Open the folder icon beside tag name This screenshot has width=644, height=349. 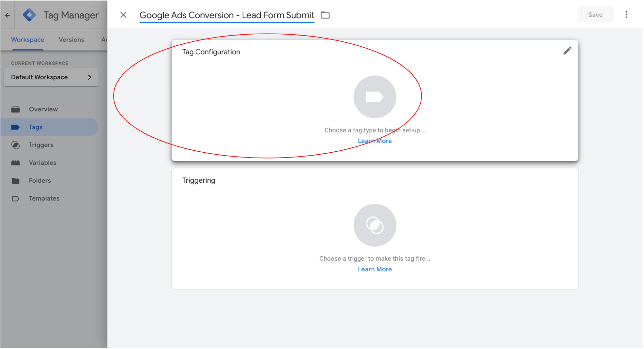click(325, 15)
